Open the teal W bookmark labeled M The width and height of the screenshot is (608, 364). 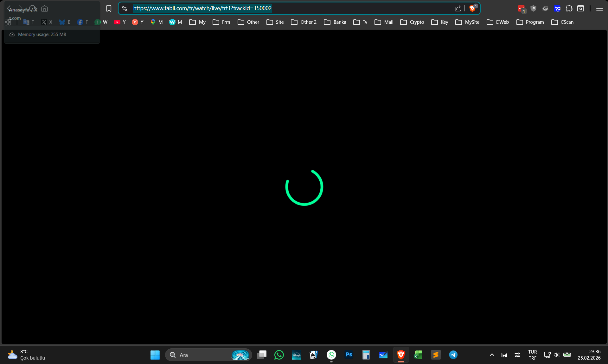click(x=176, y=22)
